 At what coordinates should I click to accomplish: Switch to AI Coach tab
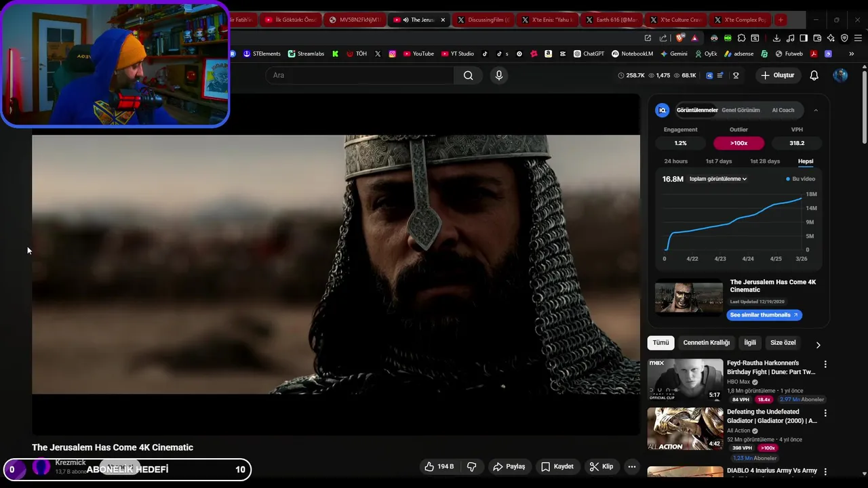pos(783,110)
